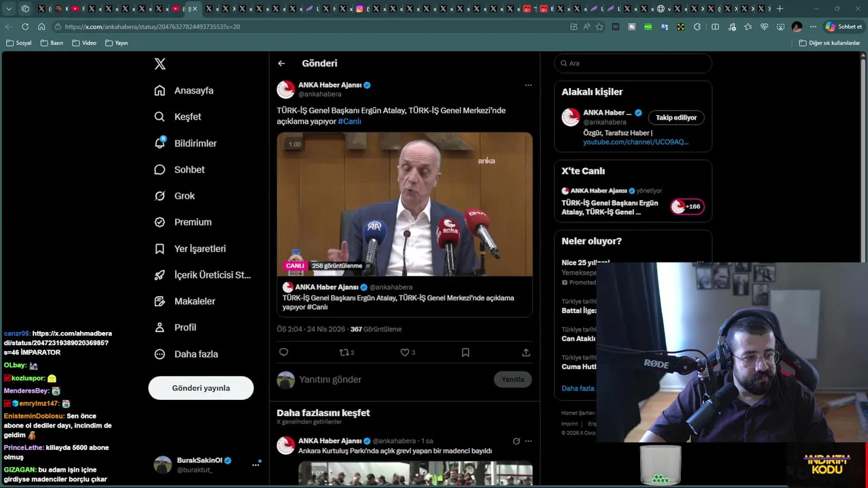This screenshot has width=868, height=488.
Task: Open Diğer sık kullanılanlar folder
Action: coord(829,43)
